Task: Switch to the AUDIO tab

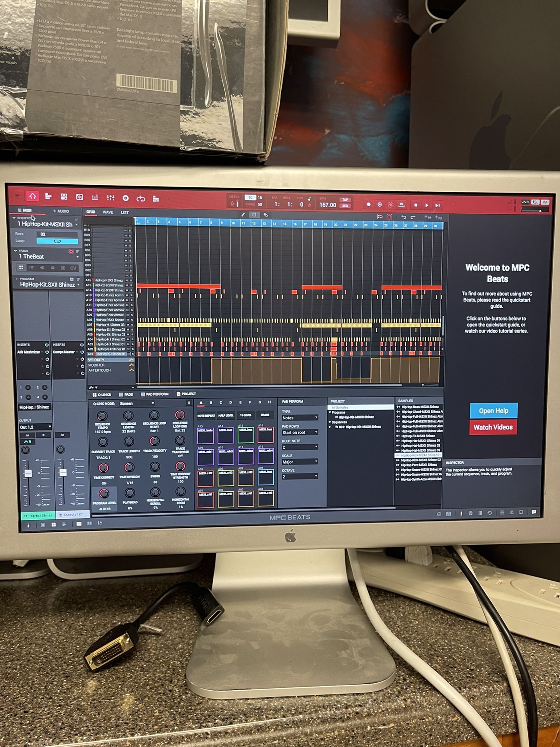Action: point(61,211)
